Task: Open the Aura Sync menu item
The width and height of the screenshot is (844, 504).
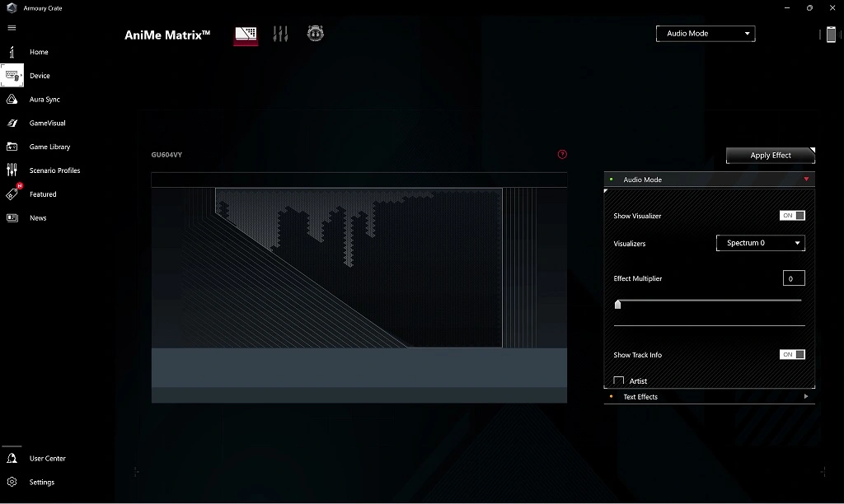Action: click(x=45, y=100)
